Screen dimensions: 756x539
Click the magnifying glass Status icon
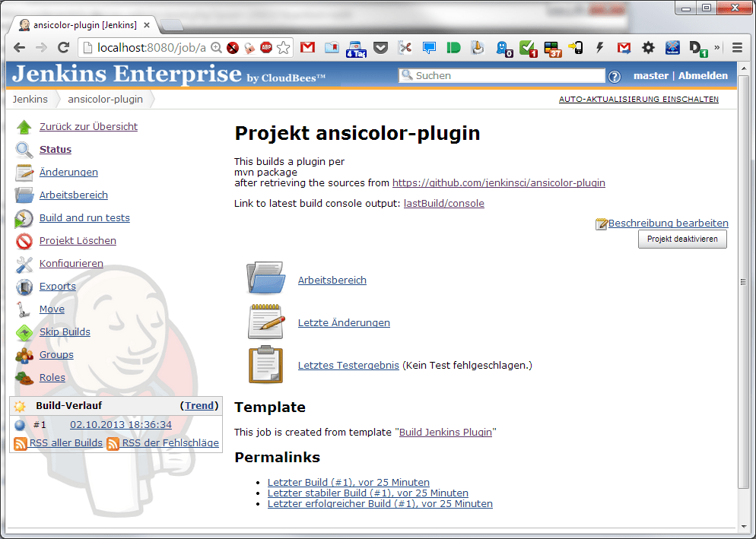[x=24, y=150]
